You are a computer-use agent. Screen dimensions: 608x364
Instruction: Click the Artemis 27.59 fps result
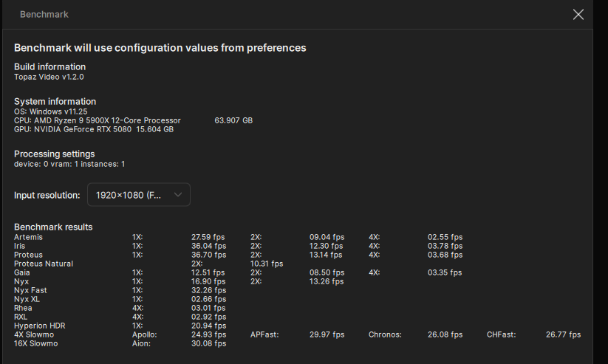[x=208, y=237]
